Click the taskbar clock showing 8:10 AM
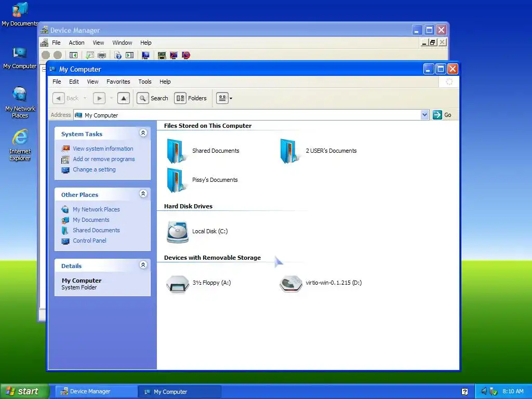The image size is (532, 399). 513,392
